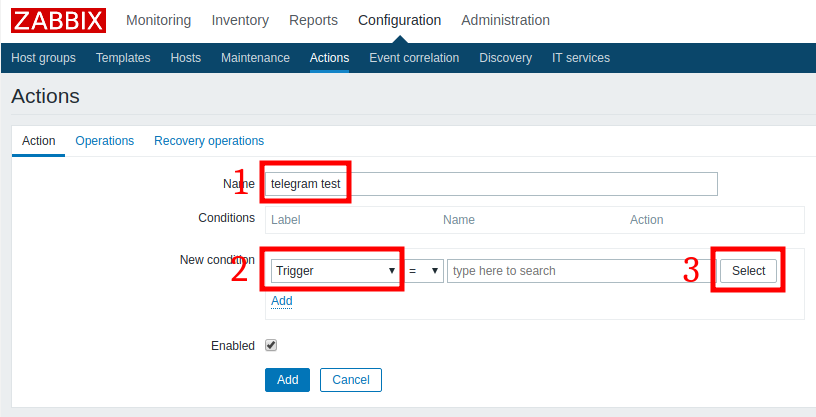Cancel the action form

pyautogui.click(x=351, y=380)
